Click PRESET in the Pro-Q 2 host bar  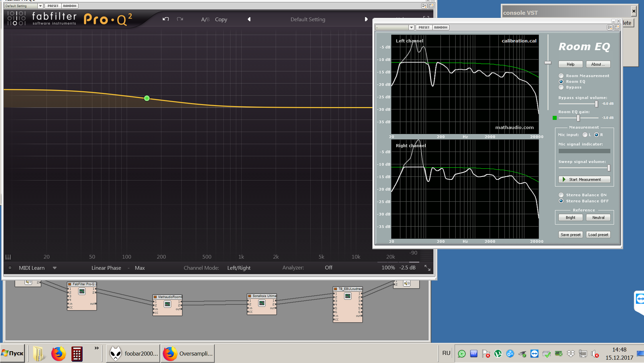tap(53, 6)
